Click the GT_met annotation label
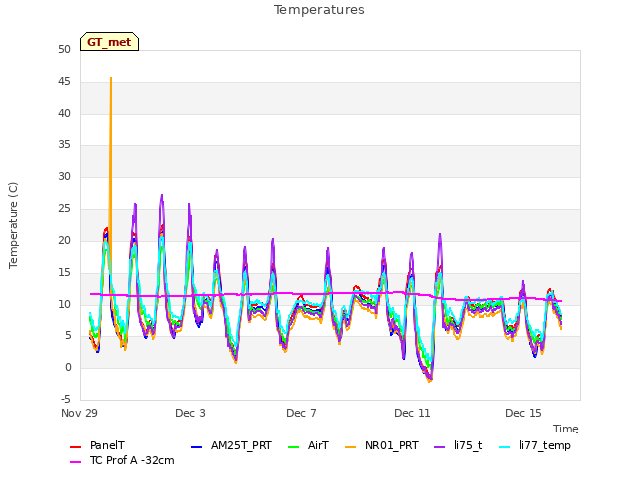This screenshot has height=480, width=640. 109,42
